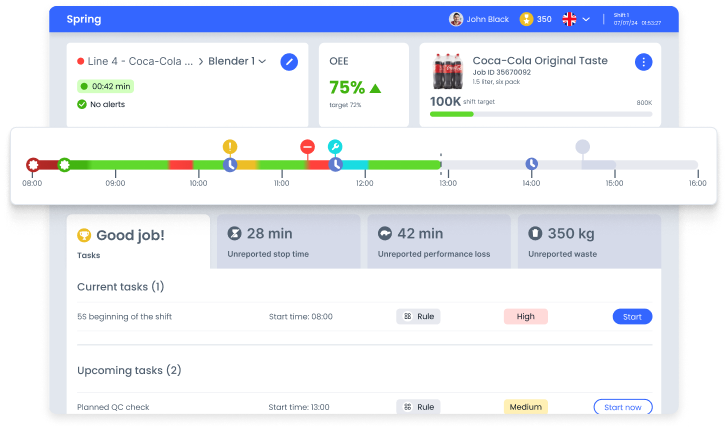Open the Unreported stop time tab
728x428 pixels.
288,241
